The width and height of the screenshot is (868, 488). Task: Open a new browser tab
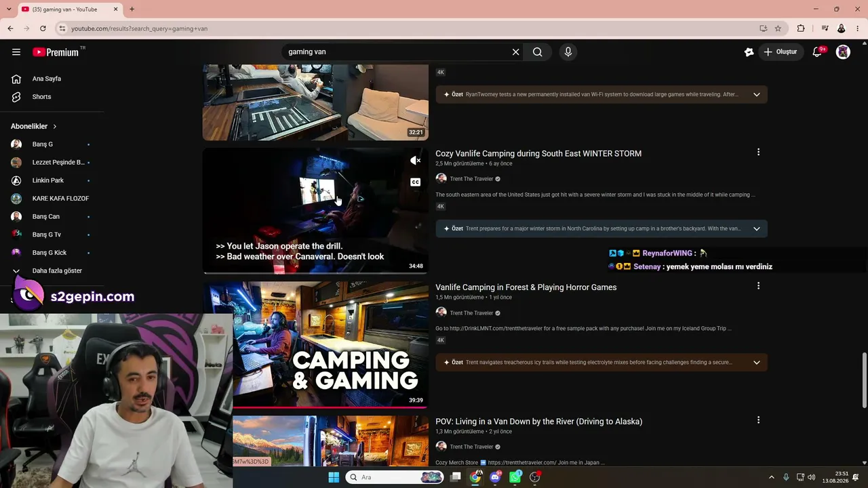(x=132, y=9)
